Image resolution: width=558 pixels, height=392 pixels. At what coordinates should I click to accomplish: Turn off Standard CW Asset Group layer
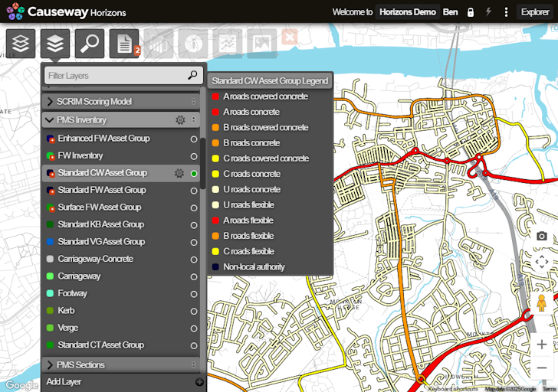coord(194,174)
